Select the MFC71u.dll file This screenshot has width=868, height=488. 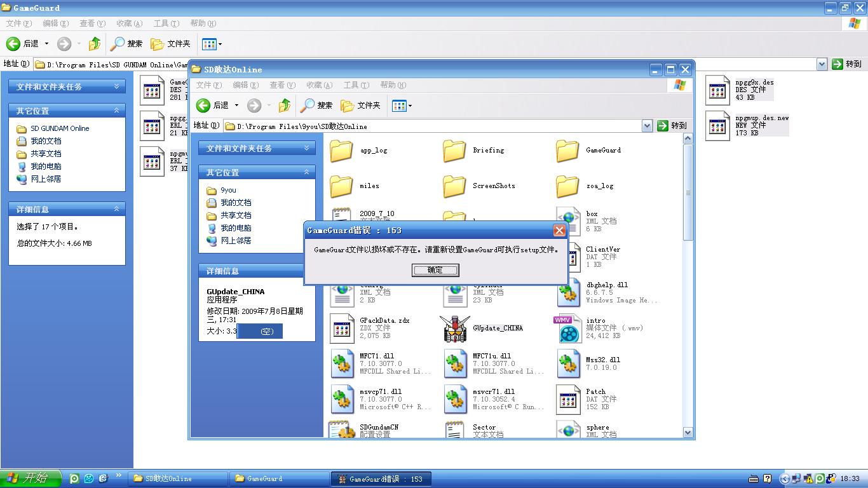454,364
